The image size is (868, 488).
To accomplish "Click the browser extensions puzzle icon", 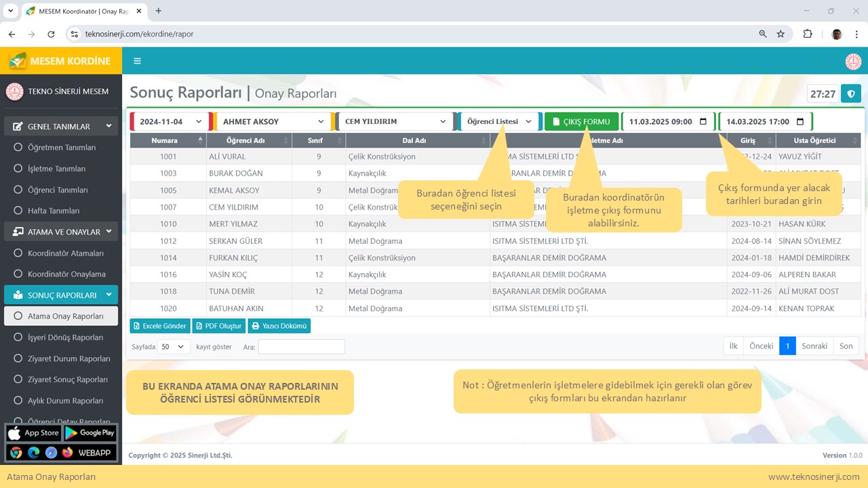I will (807, 34).
